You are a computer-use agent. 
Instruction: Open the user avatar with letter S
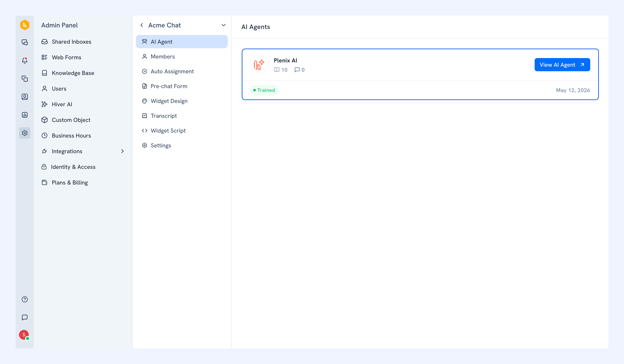click(x=24, y=335)
